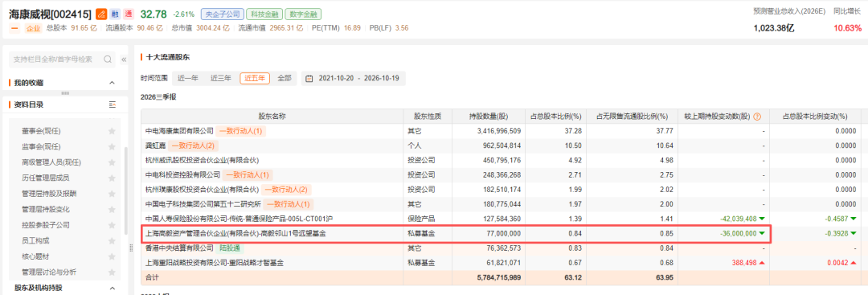Click the 占无限售流通股比例(%) column header

tap(632, 117)
